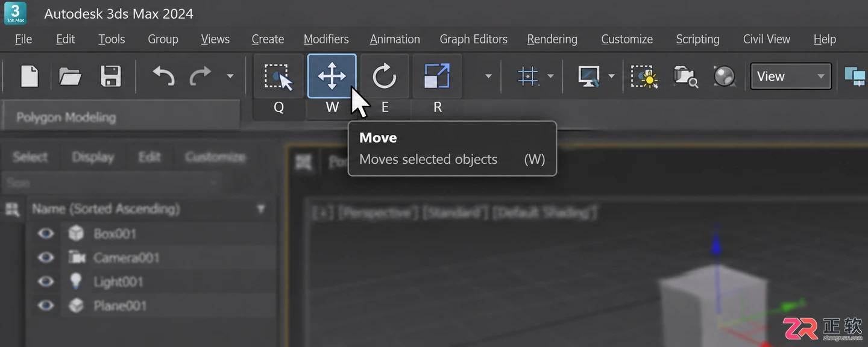Open a file with the folder icon
The image size is (868, 347).
point(70,77)
